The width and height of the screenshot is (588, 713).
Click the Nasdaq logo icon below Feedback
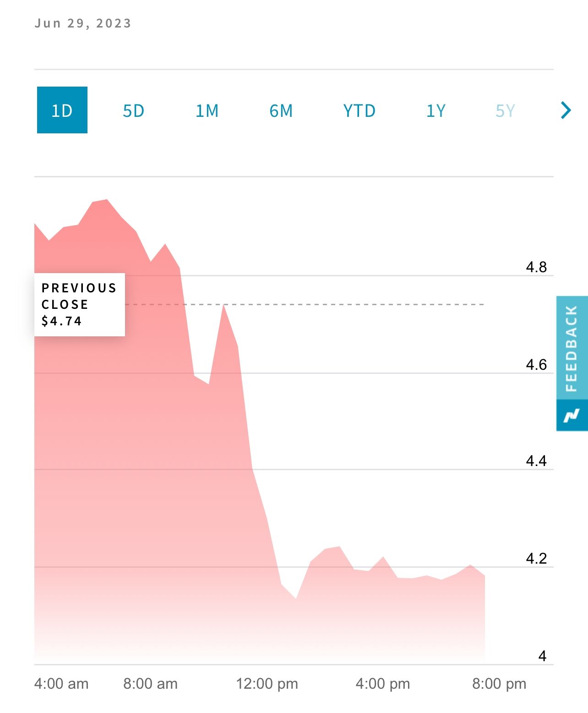coord(572,415)
